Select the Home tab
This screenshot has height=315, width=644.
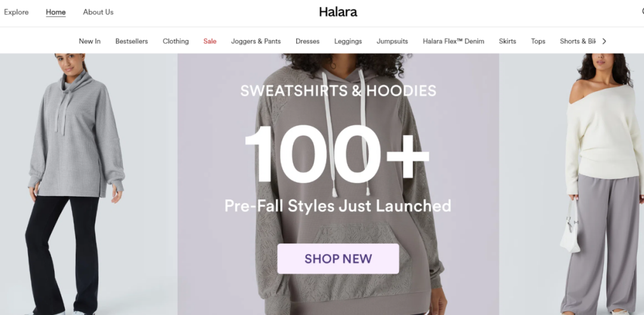pos(56,12)
